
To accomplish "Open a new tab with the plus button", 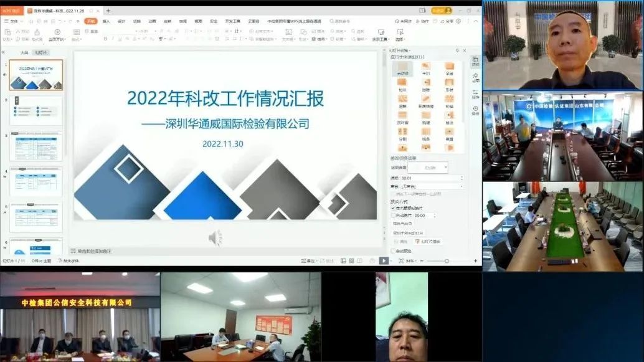I will click(108, 11).
